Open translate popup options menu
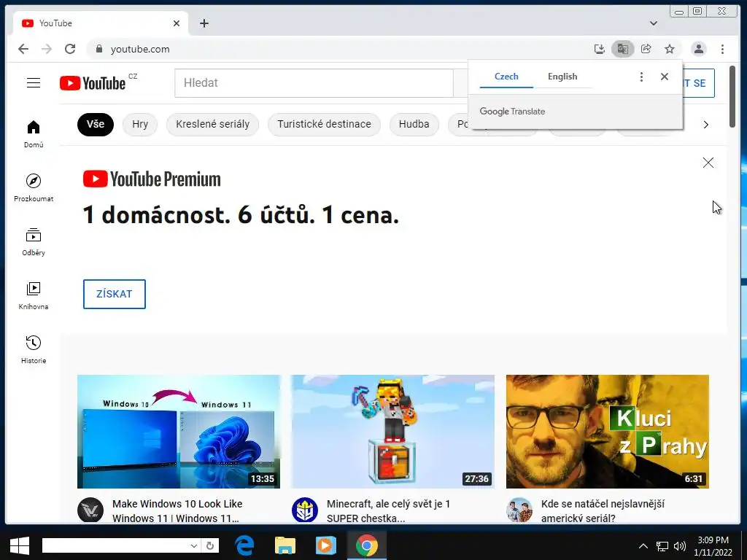The height and width of the screenshot is (560, 747). point(641,77)
